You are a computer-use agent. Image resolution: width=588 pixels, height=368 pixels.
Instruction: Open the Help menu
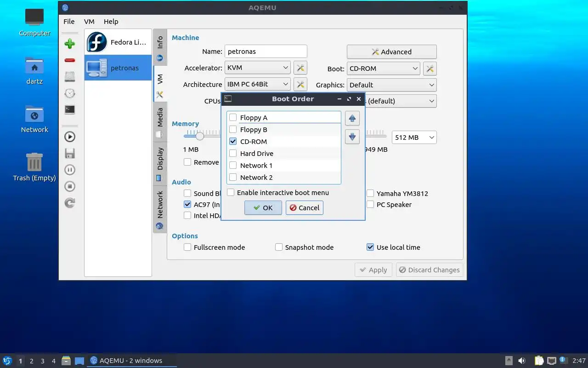(111, 21)
